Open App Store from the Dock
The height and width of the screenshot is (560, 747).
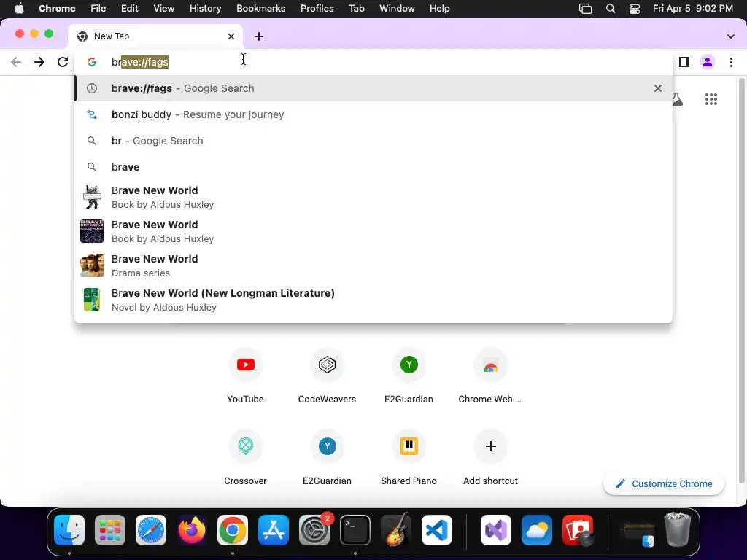pos(274,530)
